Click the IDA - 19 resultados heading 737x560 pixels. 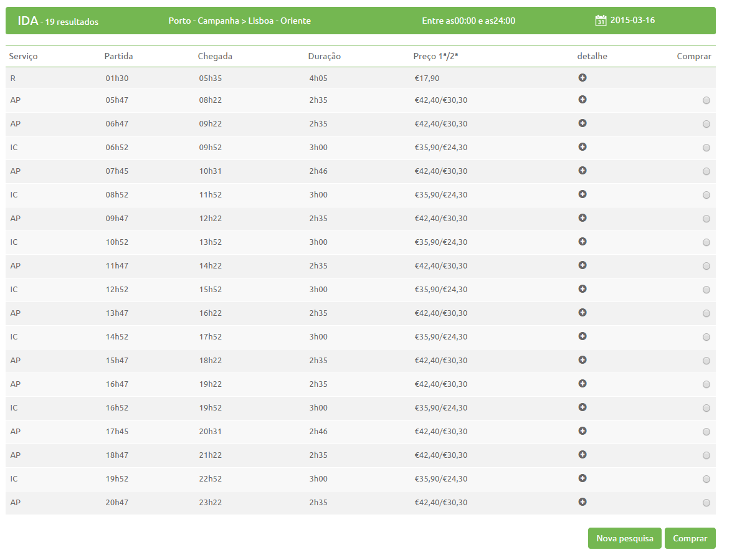coord(59,21)
